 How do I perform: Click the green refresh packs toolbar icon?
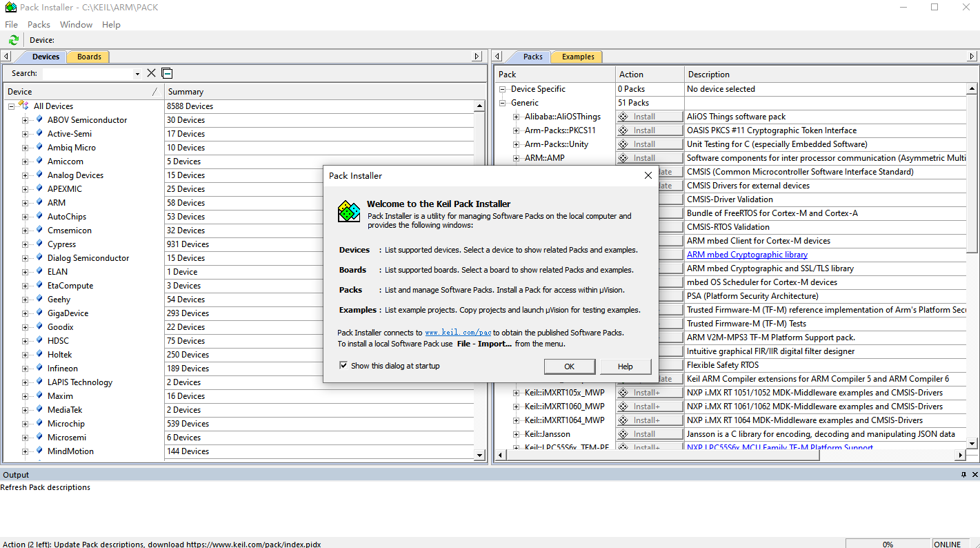coord(13,40)
